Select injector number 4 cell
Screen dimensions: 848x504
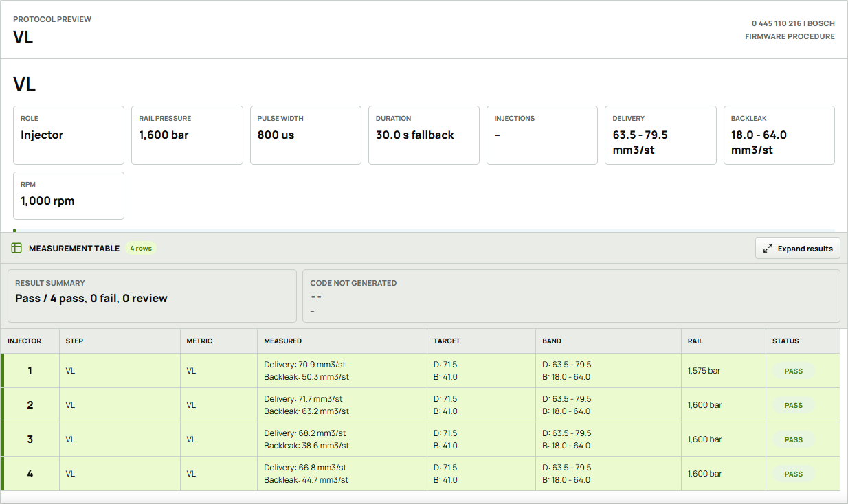click(x=30, y=474)
